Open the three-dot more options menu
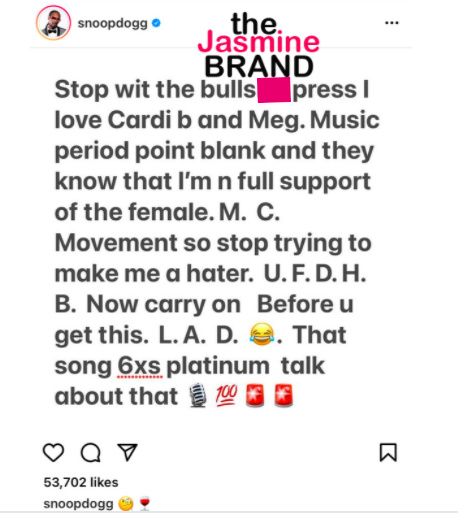This screenshot has height=513, width=458. 392,23
